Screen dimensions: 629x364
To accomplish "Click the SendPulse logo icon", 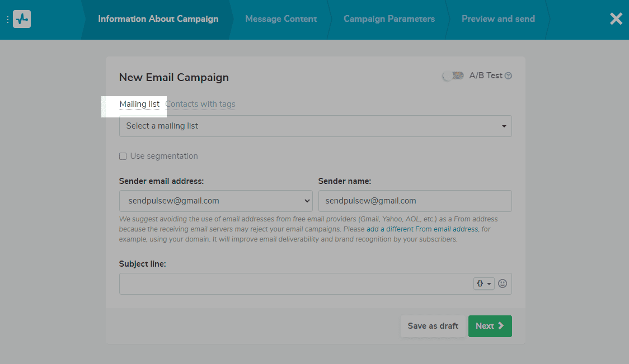I will 22,19.
